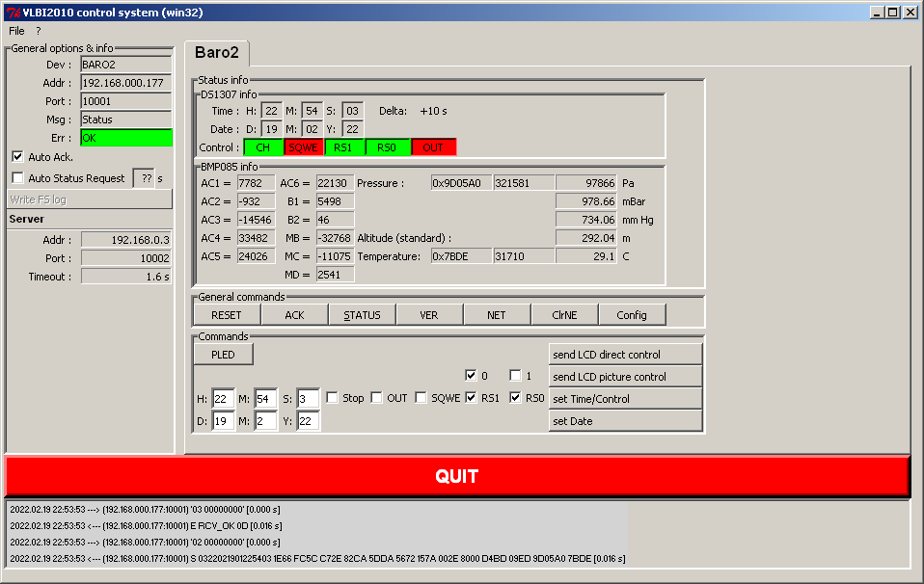Open the Config button

pos(632,315)
